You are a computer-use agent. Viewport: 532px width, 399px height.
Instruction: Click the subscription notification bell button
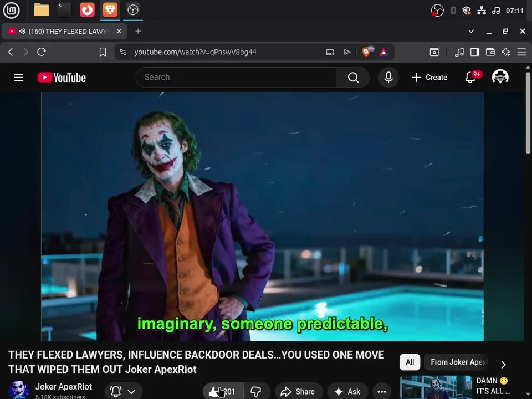tap(116, 392)
